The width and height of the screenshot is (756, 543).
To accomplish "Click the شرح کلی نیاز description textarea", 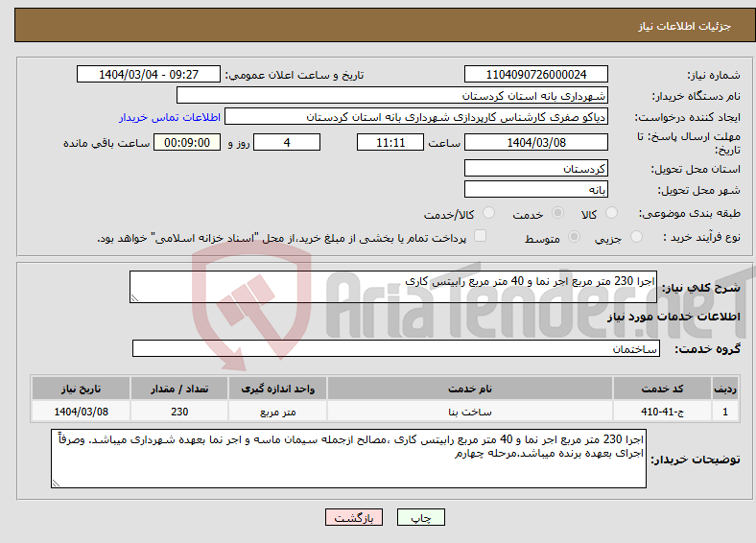I will pyautogui.click(x=393, y=287).
